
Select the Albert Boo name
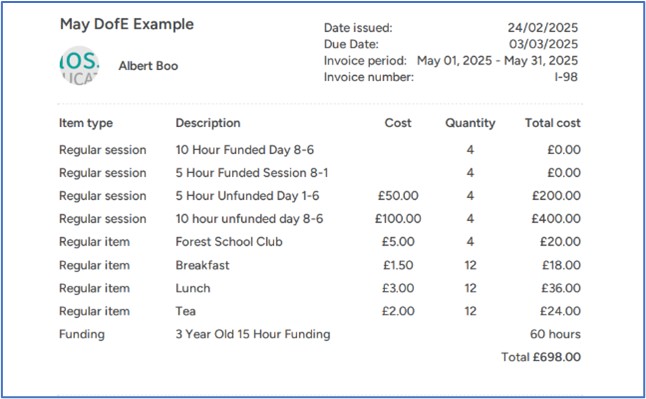coord(148,66)
